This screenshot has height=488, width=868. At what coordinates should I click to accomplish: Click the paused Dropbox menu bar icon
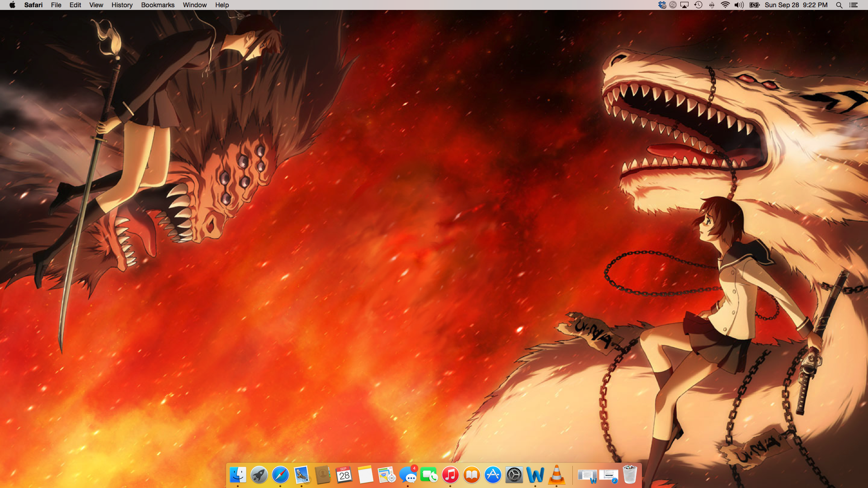pyautogui.click(x=662, y=5)
